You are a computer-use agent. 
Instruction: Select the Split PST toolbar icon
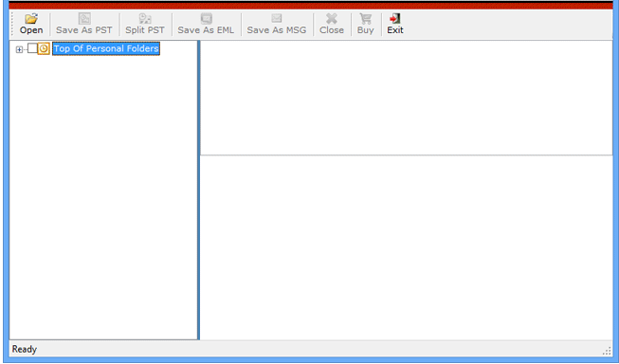point(145,18)
